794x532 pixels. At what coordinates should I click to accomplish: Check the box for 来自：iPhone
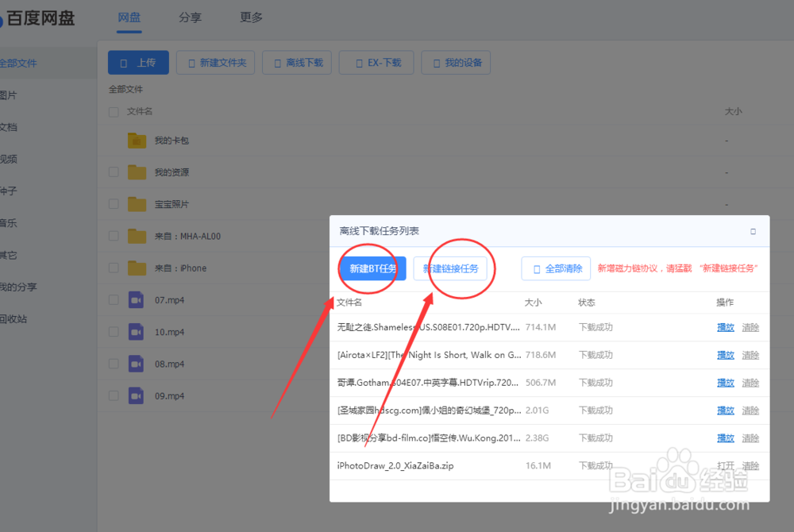(114, 268)
